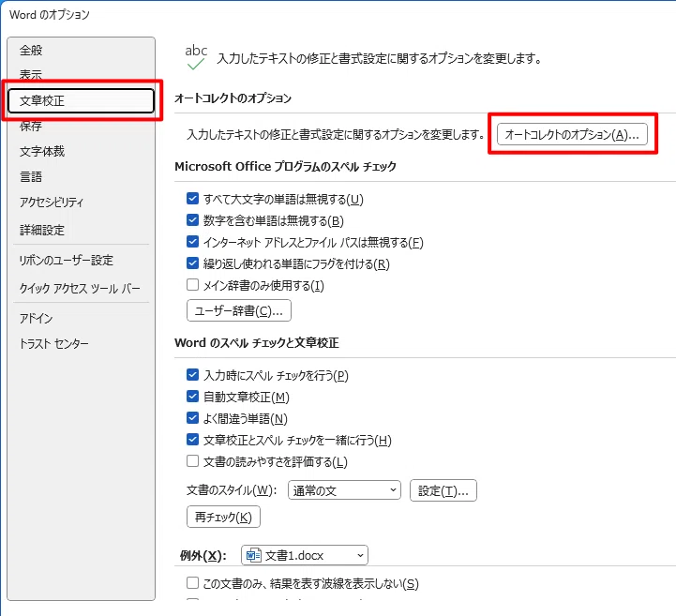Open ユーザー辞書(C)... dialog
Image resolution: width=676 pixels, height=616 pixels.
pos(239,310)
